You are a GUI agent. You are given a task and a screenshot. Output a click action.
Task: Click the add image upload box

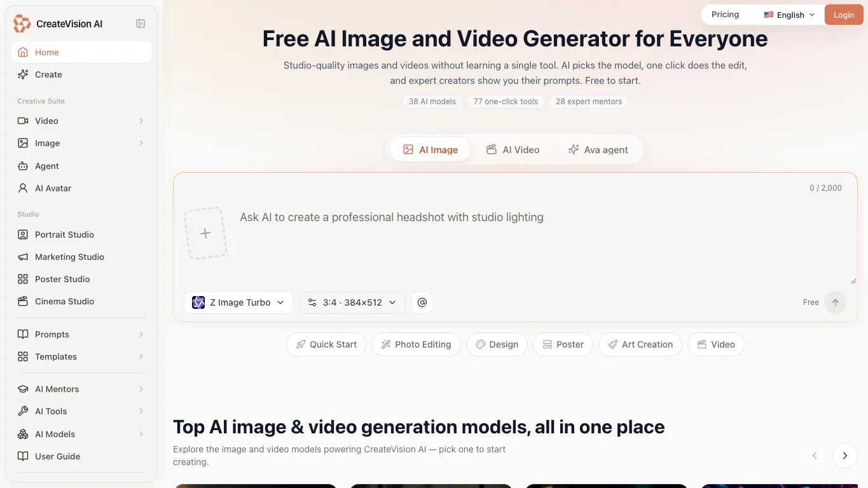205,233
